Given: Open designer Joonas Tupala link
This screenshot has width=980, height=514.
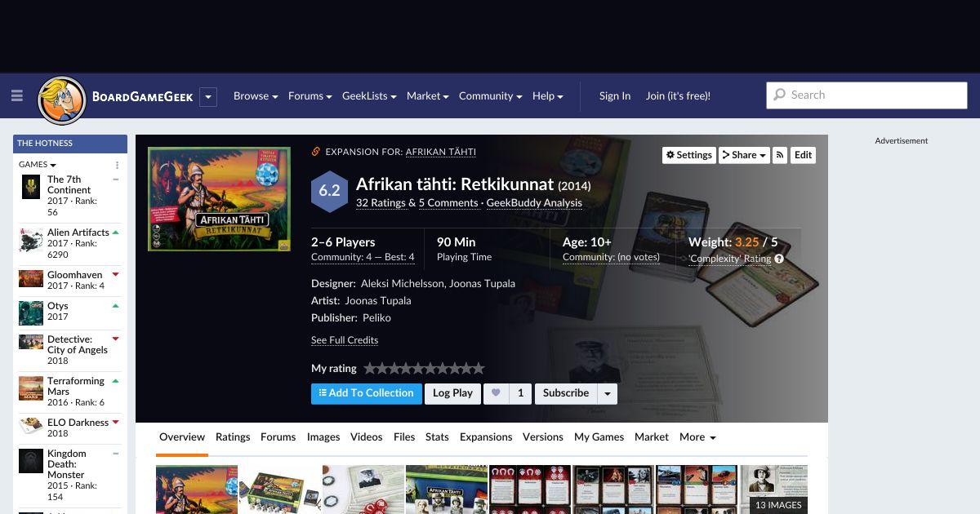Looking at the screenshot, I should coord(482,284).
